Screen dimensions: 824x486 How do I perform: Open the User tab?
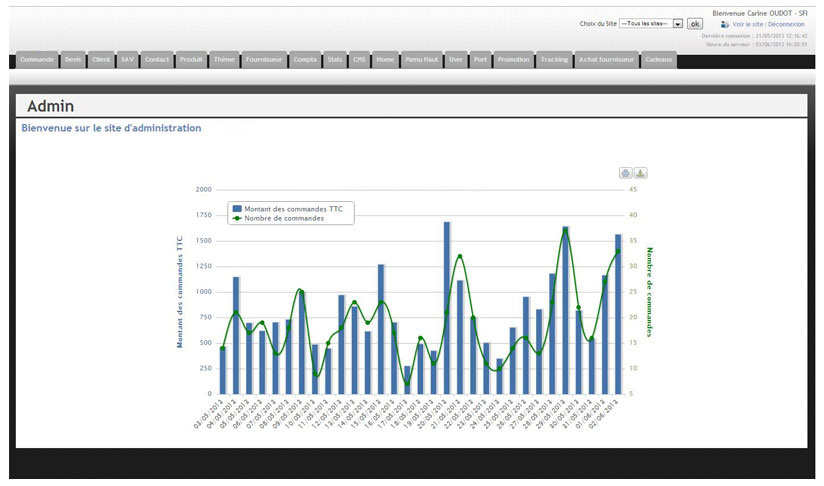(x=456, y=60)
